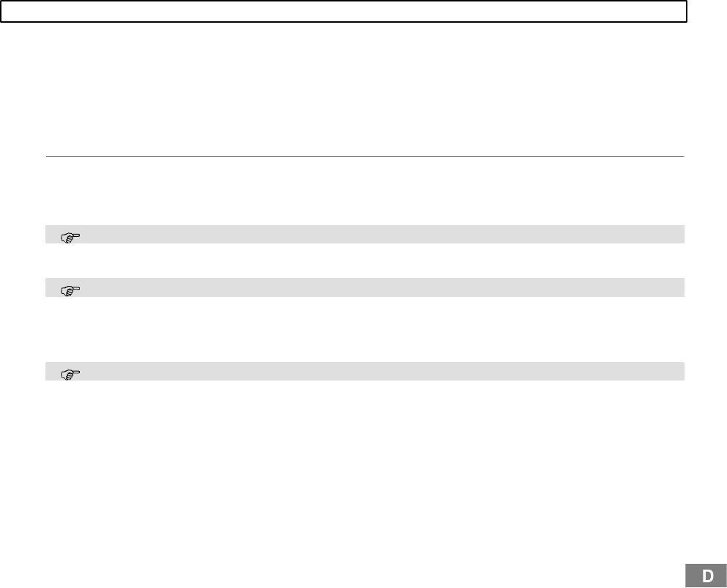Click the topmost pointing hand note icon
This screenshot has width=727, height=588.
pyautogui.click(x=70, y=238)
